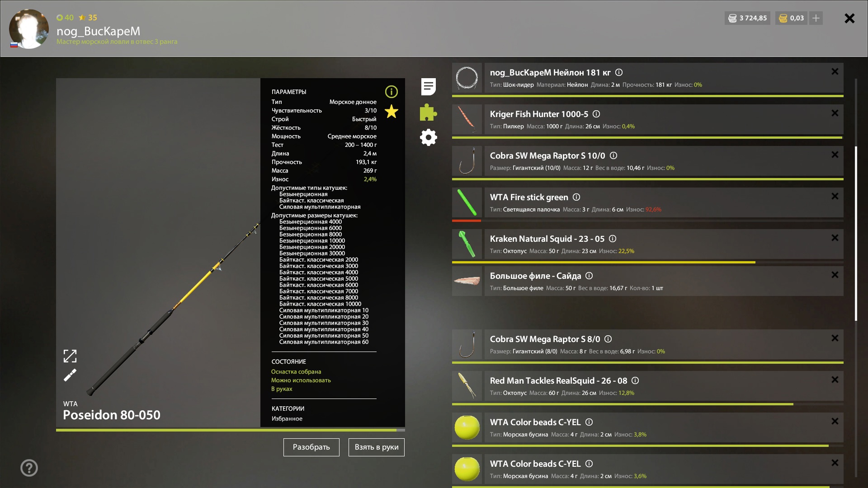This screenshot has height=488, width=868.
Task: Click the rod wear value 2,4%
Action: tap(370, 179)
